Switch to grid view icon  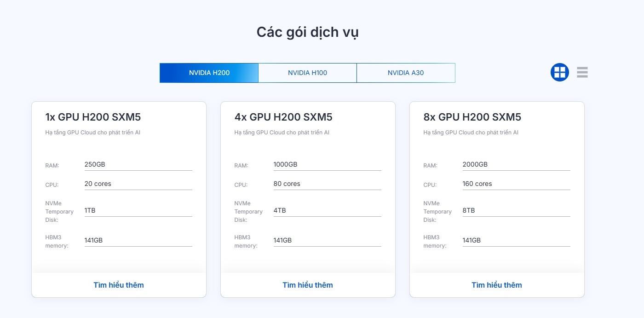coord(560,72)
